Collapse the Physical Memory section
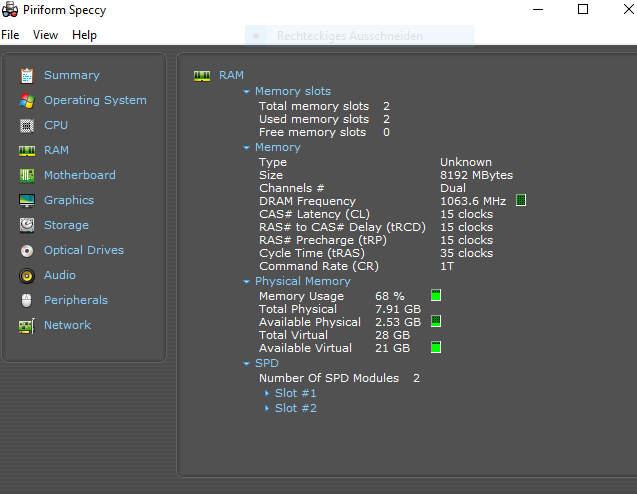Viewport: 637px width, 494px height. 246,282
